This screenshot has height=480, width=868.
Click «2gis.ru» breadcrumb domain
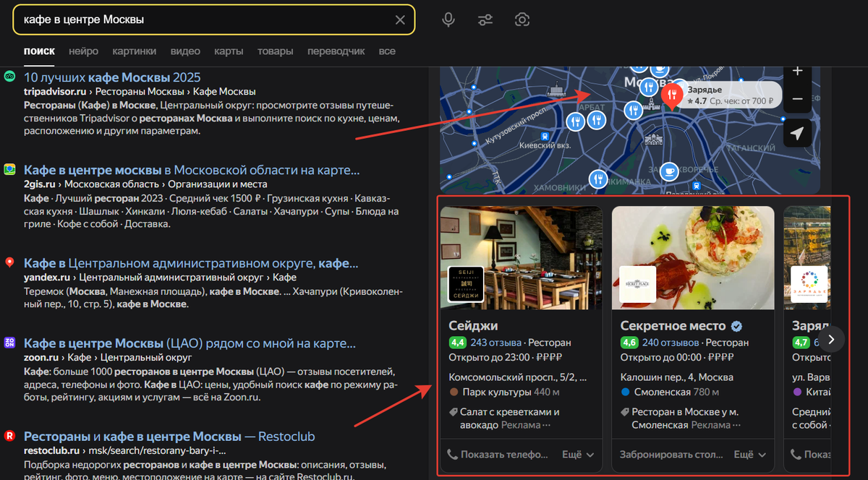pyautogui.click(x=41, y=184)
